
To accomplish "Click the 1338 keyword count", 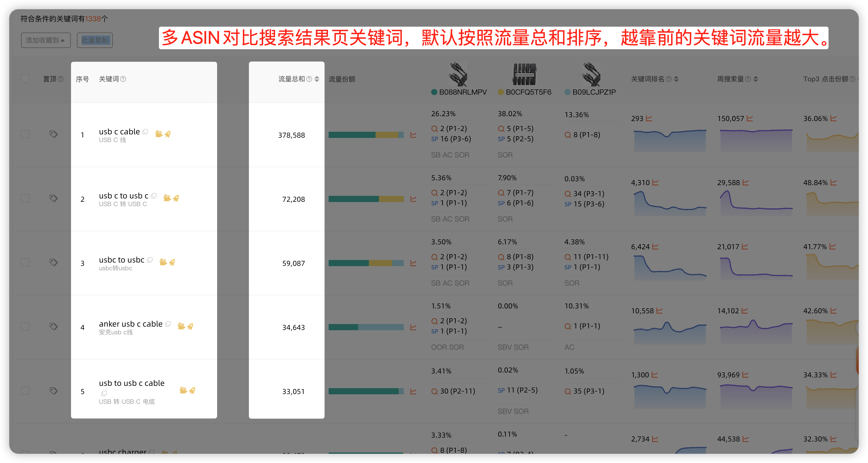I will [x=93, y=19].
